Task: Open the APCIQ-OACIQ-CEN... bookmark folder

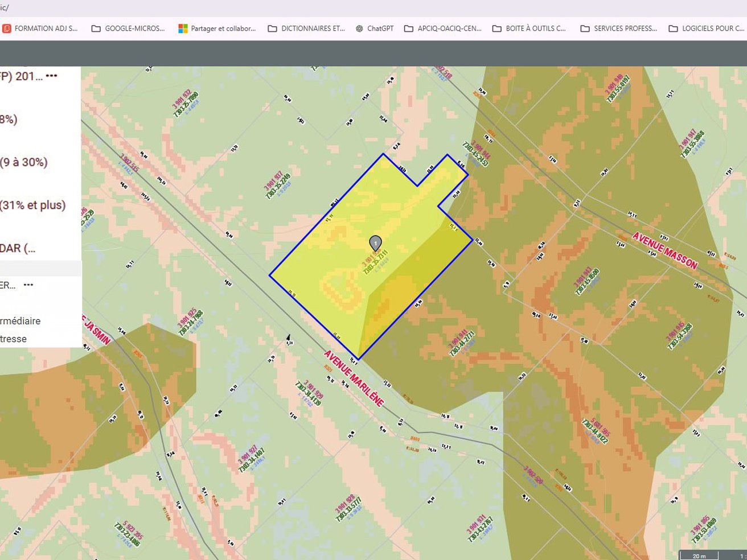Action: [442, 28]
